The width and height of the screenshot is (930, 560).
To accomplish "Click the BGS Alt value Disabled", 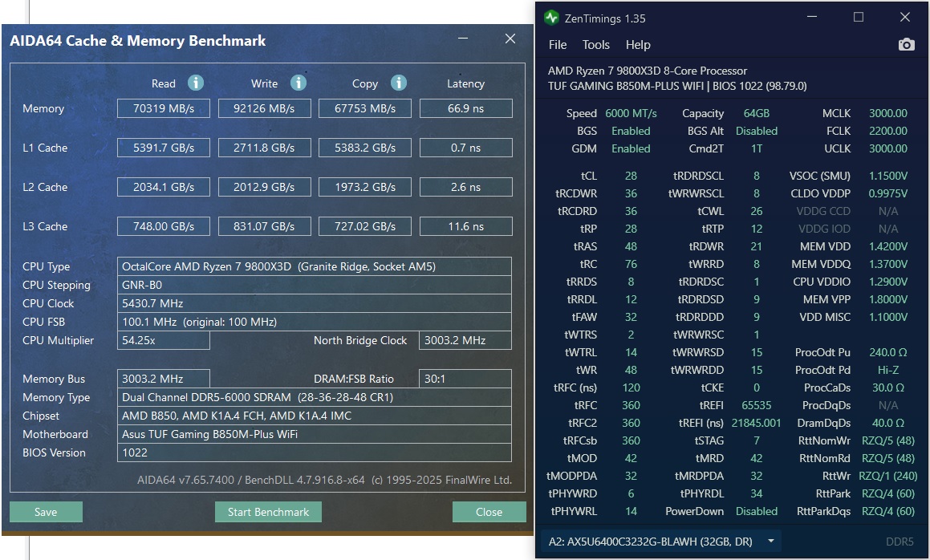I will point(756,131).
